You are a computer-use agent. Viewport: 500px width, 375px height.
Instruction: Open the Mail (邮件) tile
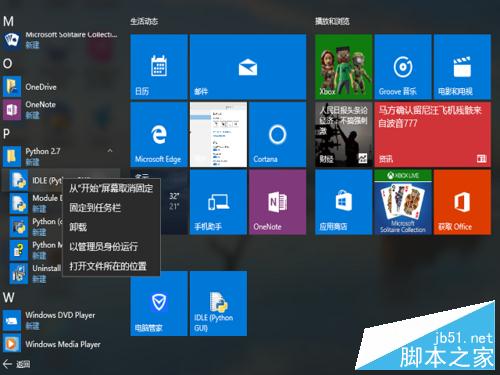pyautogui.click(x=248, y=67)
